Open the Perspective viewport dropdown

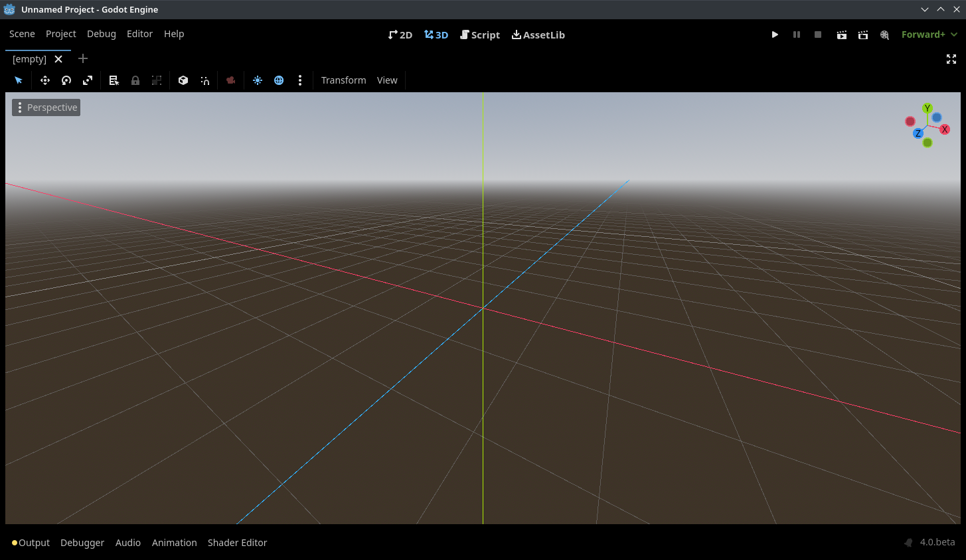[46, 107]
